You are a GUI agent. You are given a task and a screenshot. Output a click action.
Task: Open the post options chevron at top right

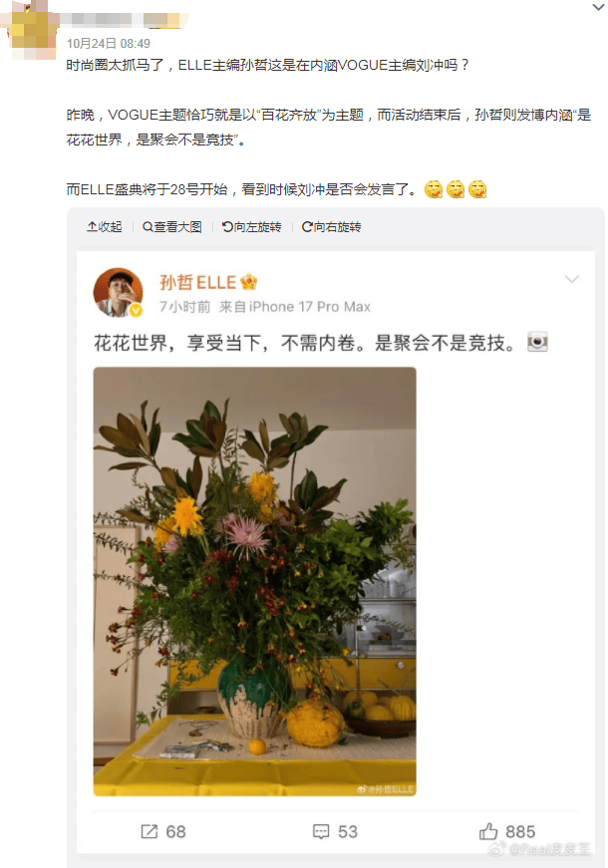[x=598, y=7]
